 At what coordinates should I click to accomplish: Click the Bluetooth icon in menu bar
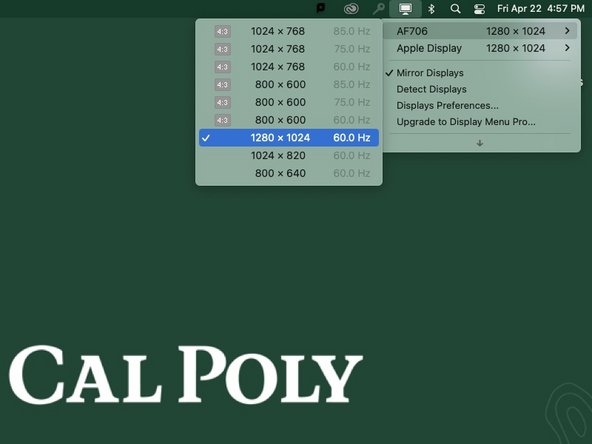tap(431, 9)
